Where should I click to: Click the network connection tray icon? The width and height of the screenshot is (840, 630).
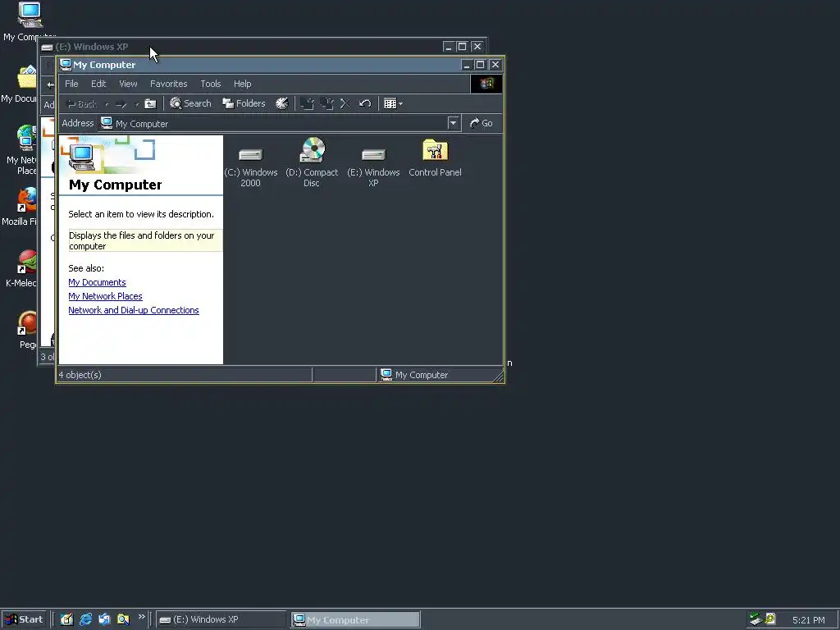[x=756, y=619]
